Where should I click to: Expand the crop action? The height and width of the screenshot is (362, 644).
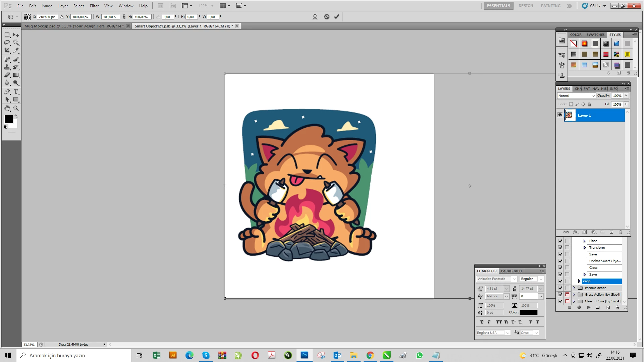[579, 281]
